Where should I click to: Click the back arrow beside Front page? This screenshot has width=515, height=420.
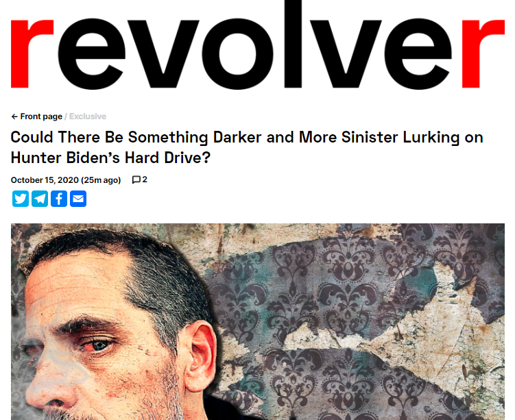pos(14,116)
